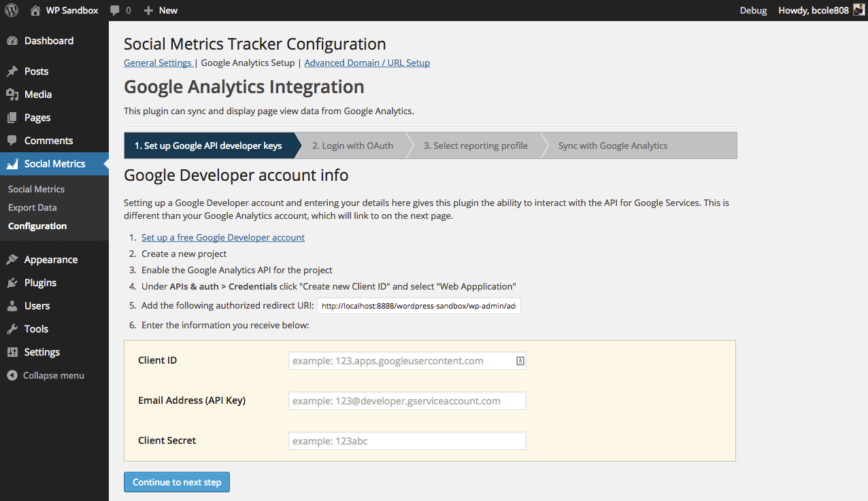Focus the Client Secret input field
The width and height of the screenshot is (868, 501).
(x=407, y=441)
